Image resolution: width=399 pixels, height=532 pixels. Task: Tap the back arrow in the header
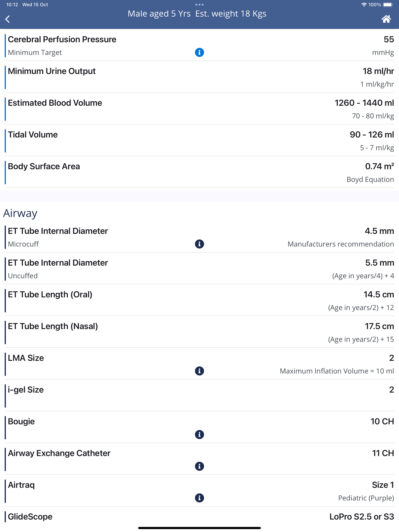pyautogui.click(x=8, y=19)
